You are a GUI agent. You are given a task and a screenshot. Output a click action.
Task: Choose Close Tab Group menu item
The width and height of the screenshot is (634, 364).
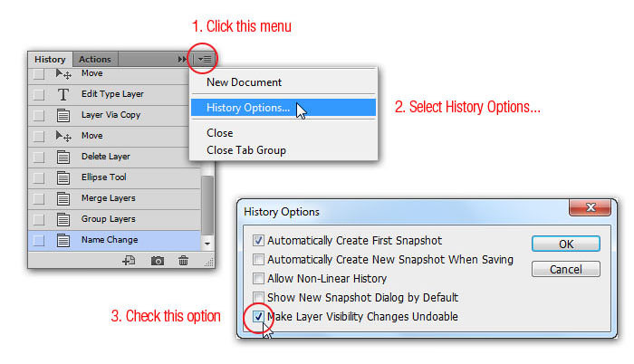click(245, 149)
